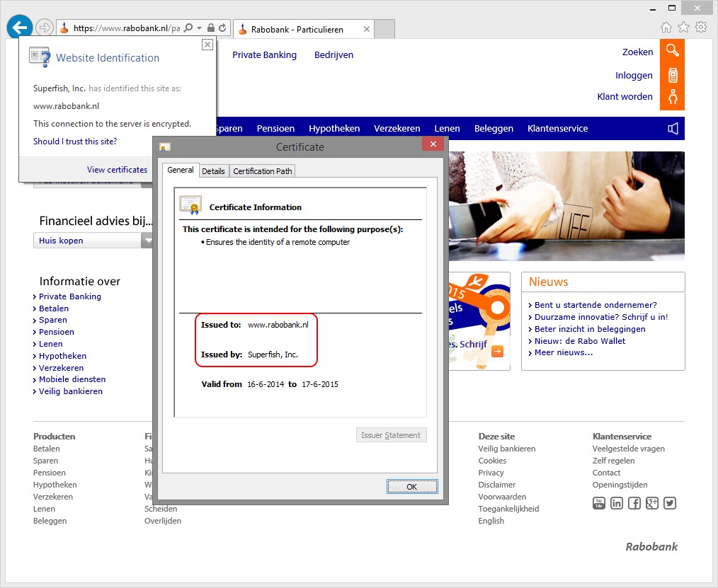718x588 pixels.
Task: Open Cookies link in Deze site footer
Action: coord(492,461)
